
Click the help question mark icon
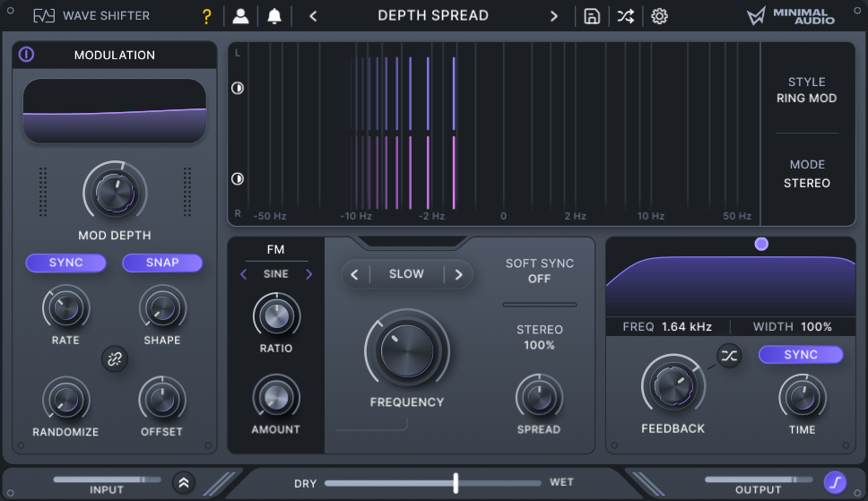[207, 16]
